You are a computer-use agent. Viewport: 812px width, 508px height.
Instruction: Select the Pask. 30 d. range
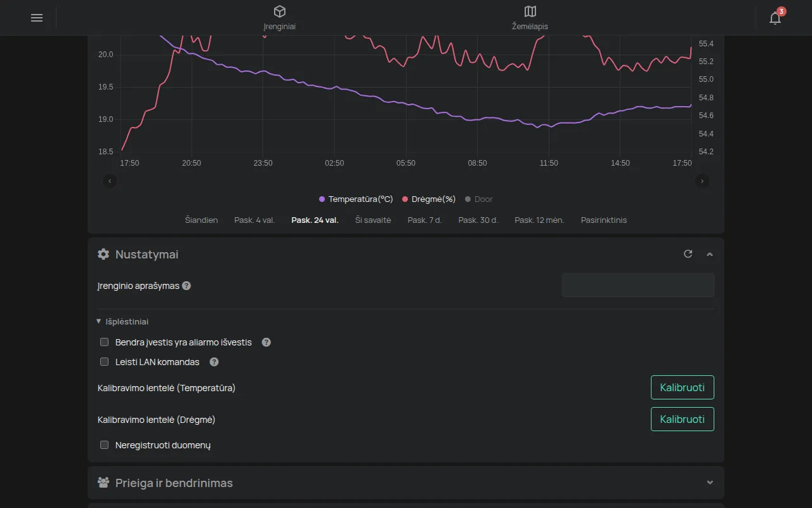[x=478, y=220]
